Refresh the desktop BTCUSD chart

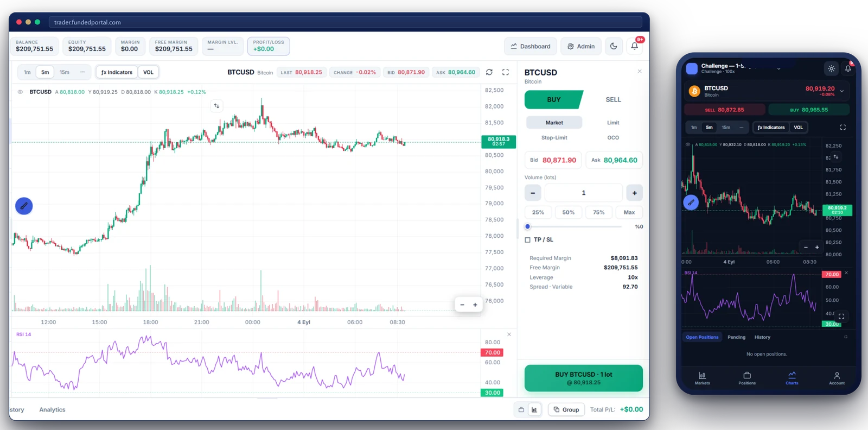click(489, 72)
